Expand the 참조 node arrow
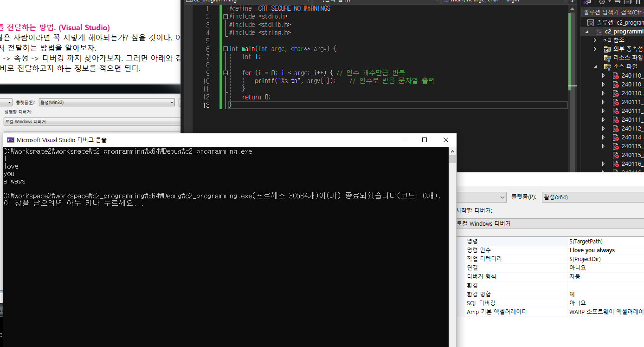 coord(595,40)
